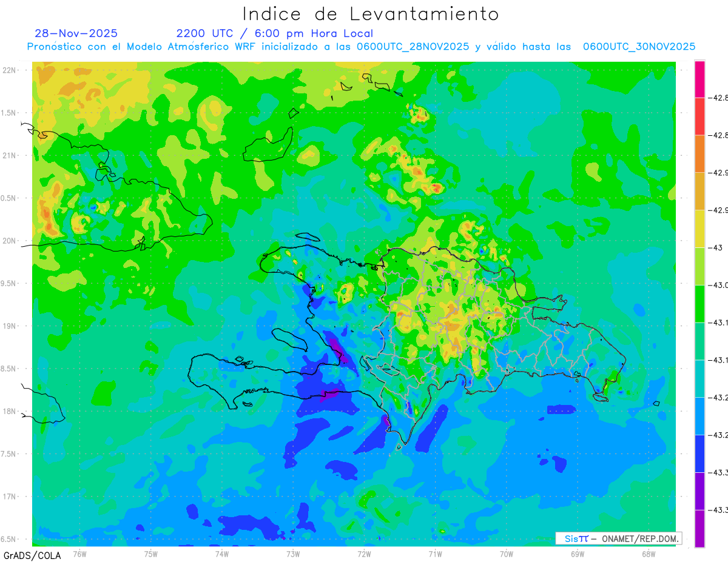728x562 pixels.
Task: Pick the royal blue swatch on the color scale
Action: point(699,453)
